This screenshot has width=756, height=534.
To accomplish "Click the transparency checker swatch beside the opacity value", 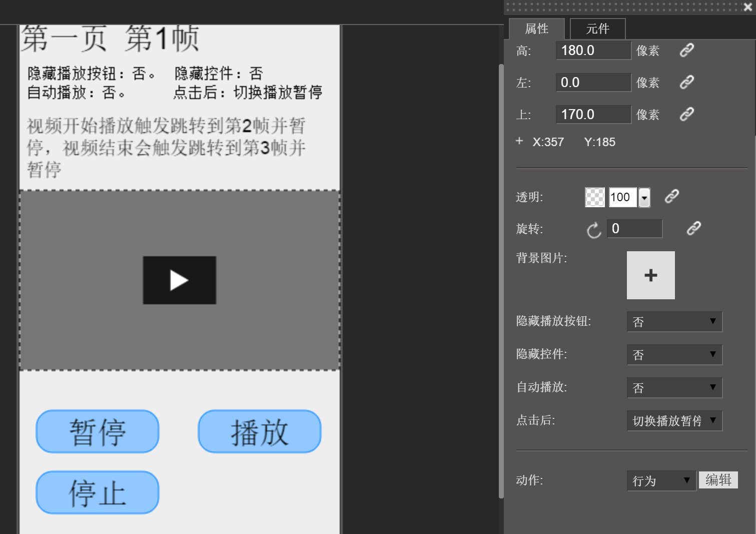I will pos(594,197).
